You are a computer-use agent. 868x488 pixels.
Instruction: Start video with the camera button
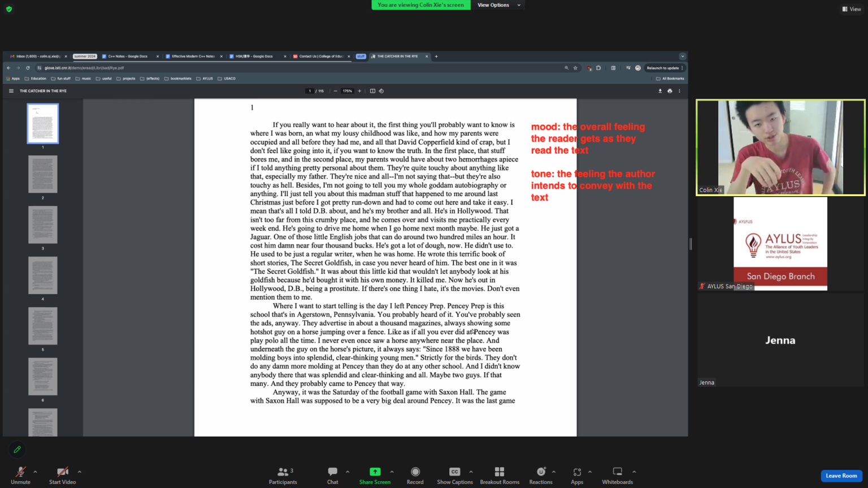coord(62,475)
